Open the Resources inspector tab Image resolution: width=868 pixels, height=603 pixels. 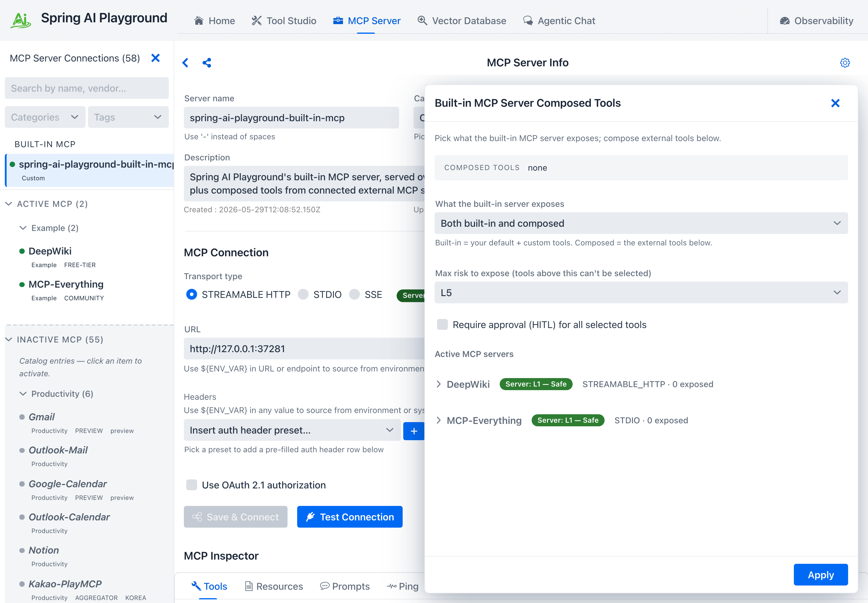pos(274,586)
